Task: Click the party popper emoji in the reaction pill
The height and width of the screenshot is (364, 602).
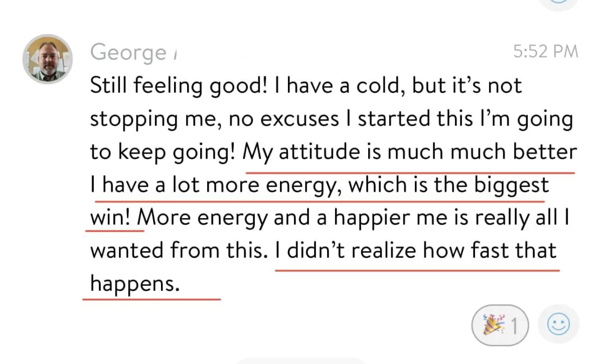Action: tap(492, 324)
